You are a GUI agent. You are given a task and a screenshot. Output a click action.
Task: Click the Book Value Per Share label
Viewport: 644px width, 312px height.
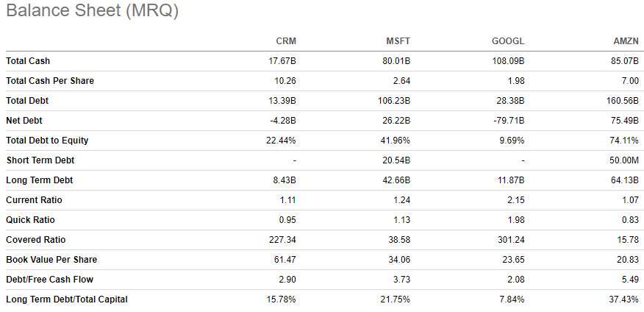(51, 259)
